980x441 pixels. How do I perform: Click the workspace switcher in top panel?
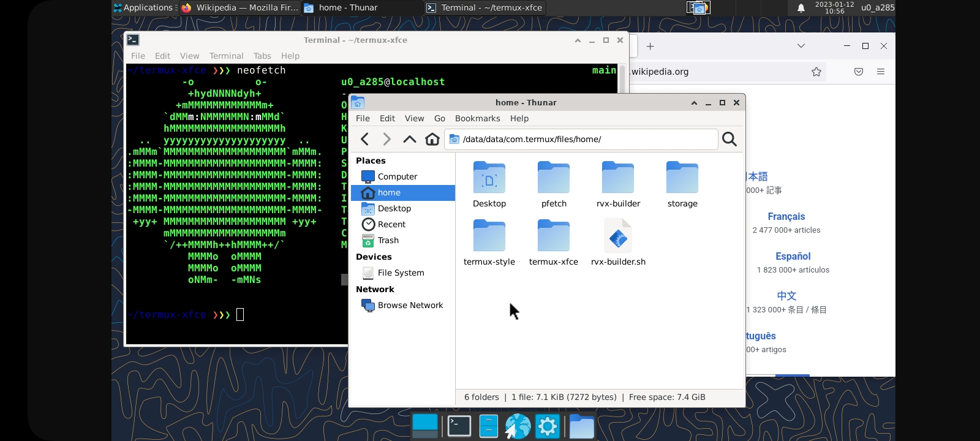(698, 7)
